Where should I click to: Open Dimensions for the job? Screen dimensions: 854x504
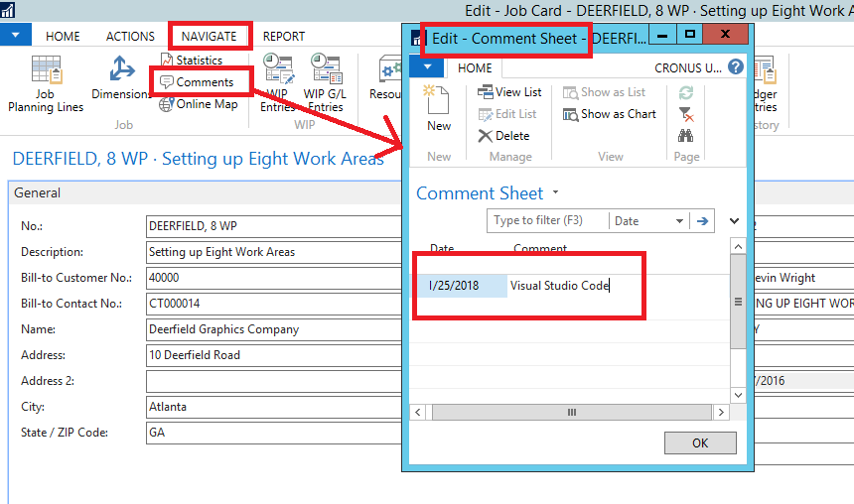[x=121, y=77]
